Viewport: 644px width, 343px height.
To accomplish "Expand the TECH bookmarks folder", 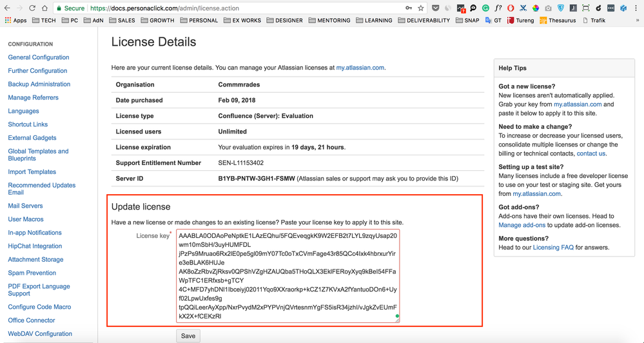I will [x=44, y=20].
